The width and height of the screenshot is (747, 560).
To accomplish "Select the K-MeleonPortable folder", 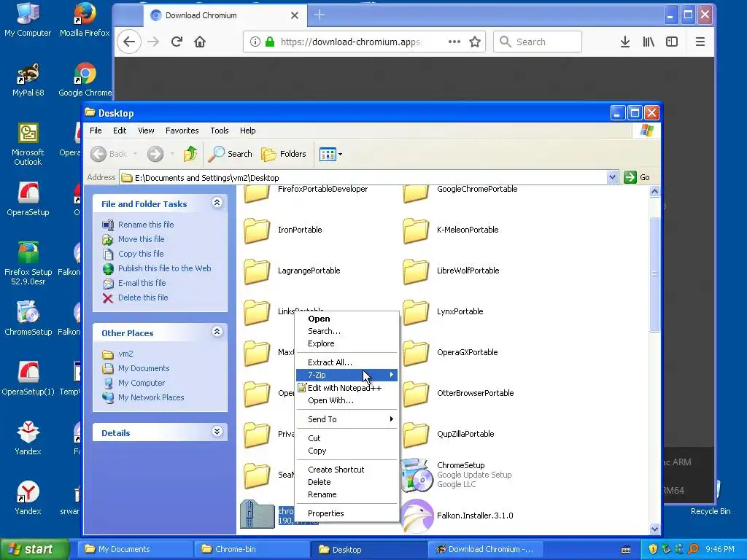I will point(450,230).
